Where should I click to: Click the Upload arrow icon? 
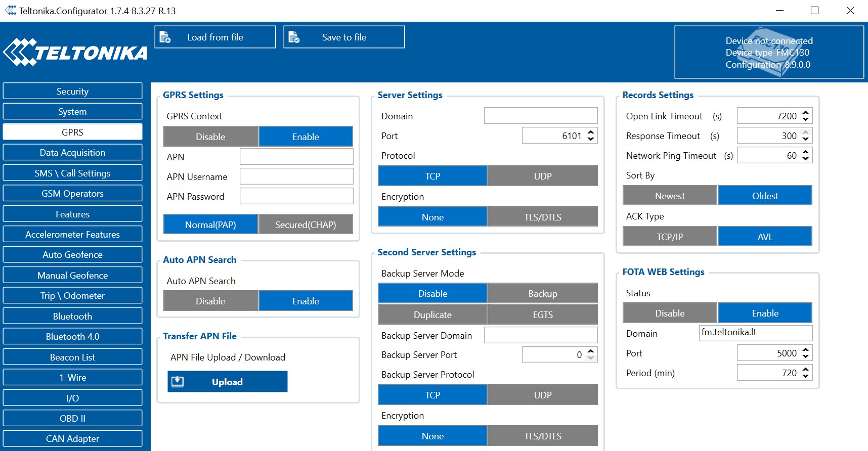click(x=178, y=382)
